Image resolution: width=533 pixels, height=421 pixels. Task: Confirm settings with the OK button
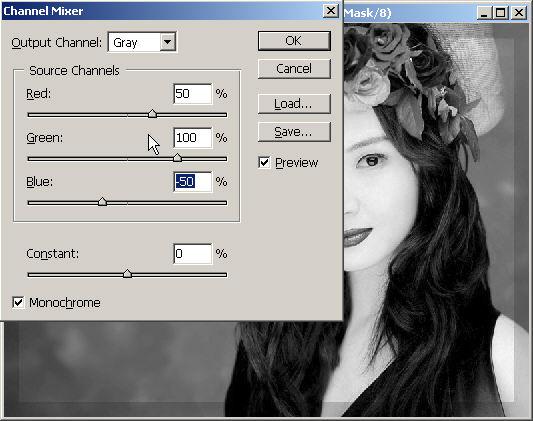click(x=294, y=41)
